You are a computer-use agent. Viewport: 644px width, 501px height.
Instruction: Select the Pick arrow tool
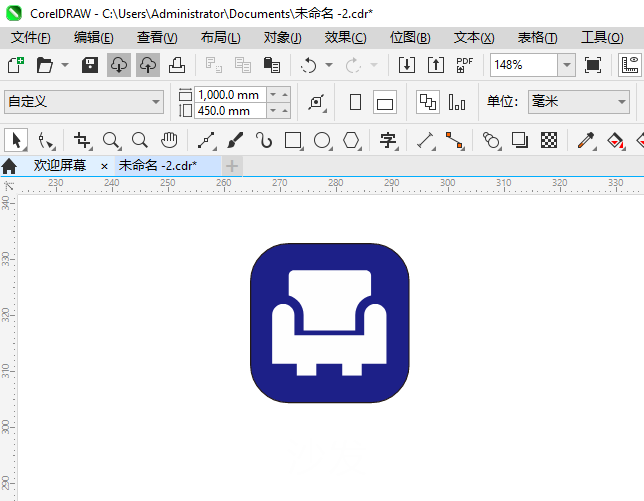16,140
